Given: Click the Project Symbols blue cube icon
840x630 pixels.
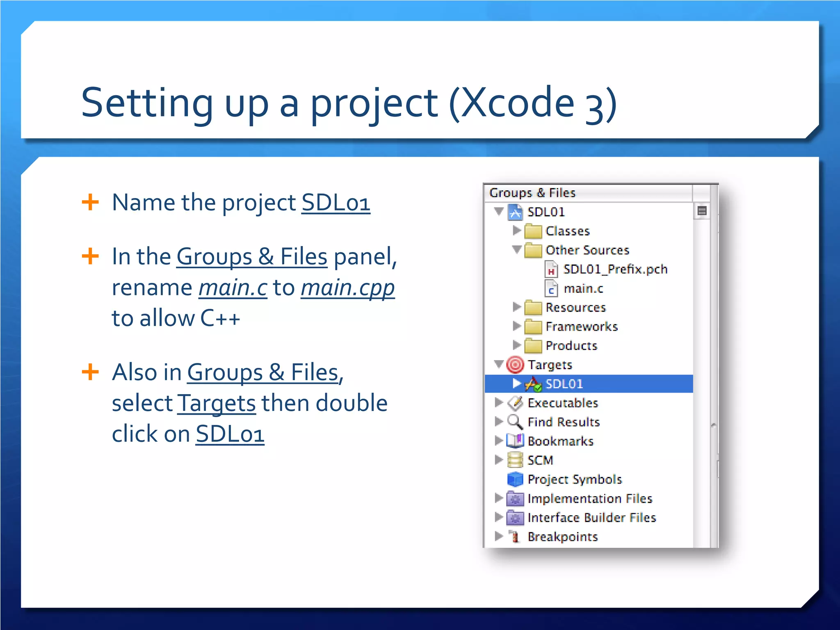Looking at the screenshot, I should pos(515,479).
